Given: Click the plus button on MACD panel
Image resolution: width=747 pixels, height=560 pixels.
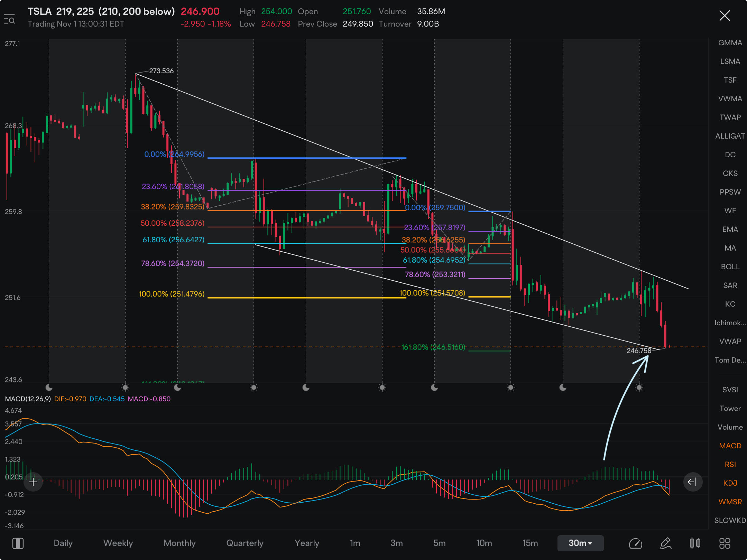Looking at the screenshot, I should pos(33,482).
